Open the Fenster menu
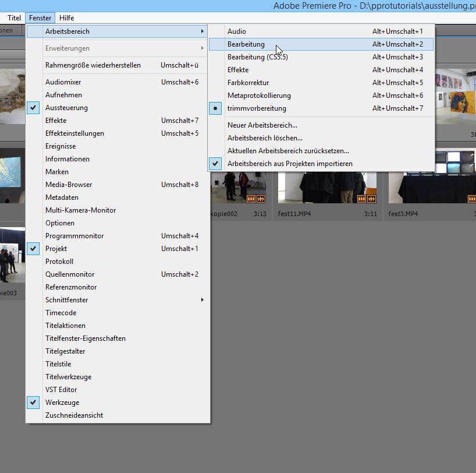Image resolution: width=476 pixels, height=473 pixels. [40, 18]
